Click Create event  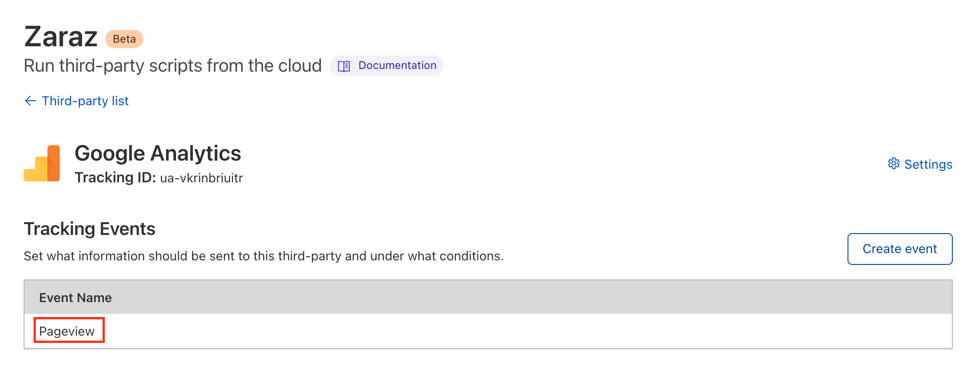tap(899, 249)
